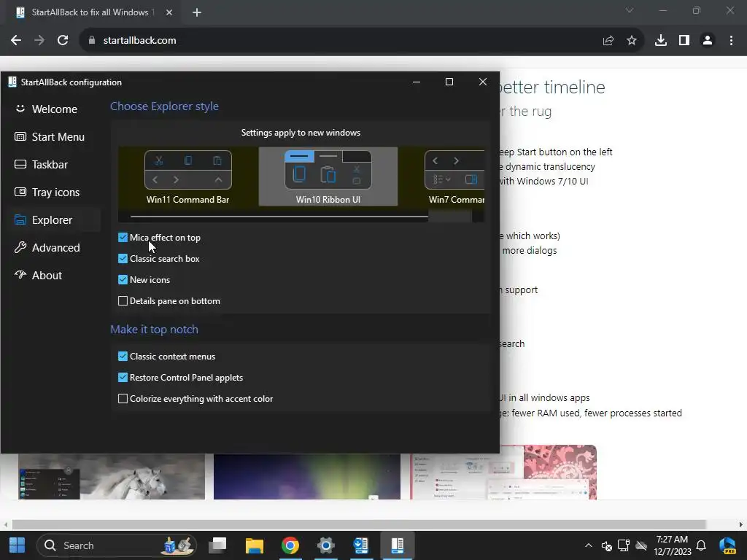
Task: Open the aurora screenshot thumbnail
Action: (307, 476)
